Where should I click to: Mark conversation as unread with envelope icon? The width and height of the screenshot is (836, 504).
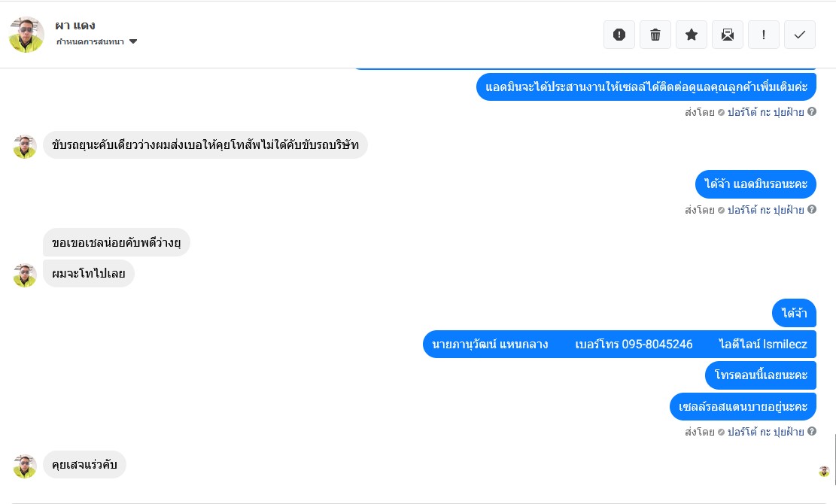(728, 35)
